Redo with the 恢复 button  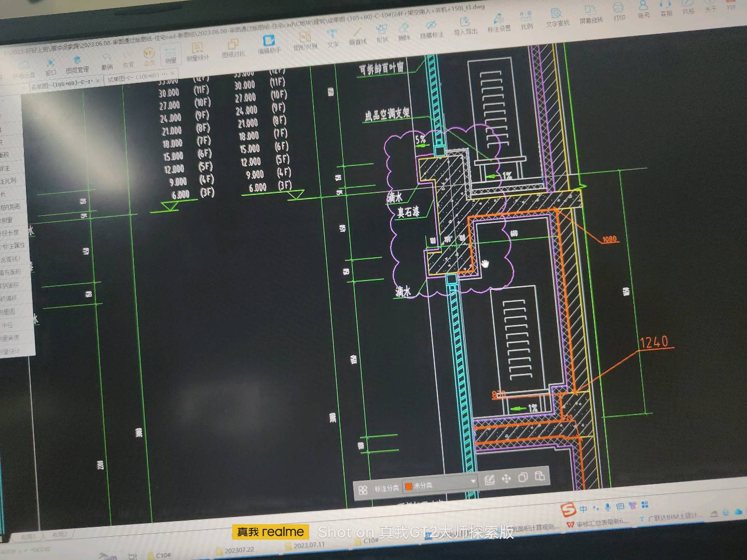point(128,60)
